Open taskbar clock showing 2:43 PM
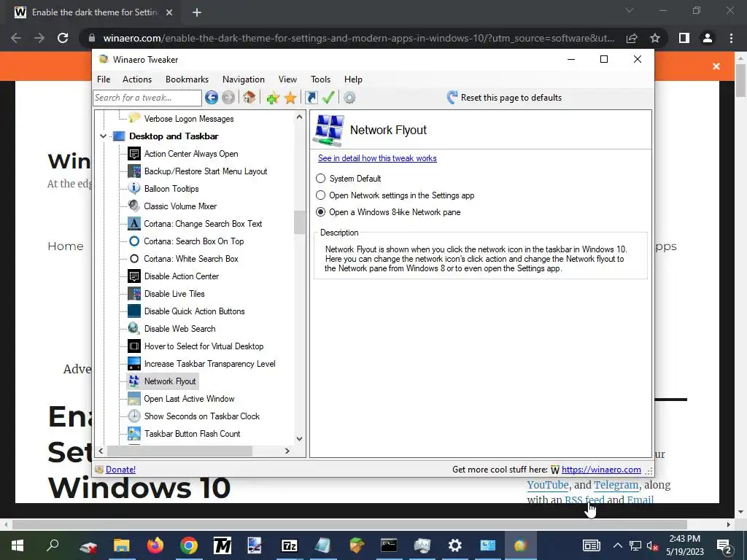 (x=684, y=545)
